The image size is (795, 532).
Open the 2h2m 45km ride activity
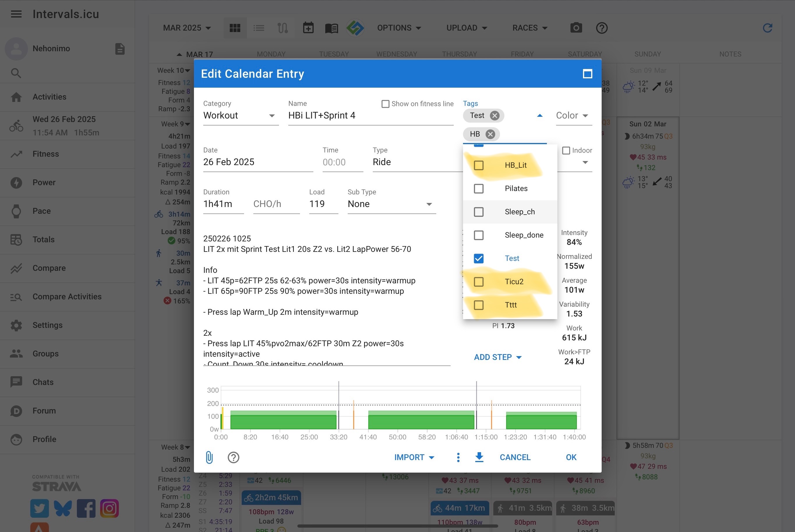tap(271, 497)
